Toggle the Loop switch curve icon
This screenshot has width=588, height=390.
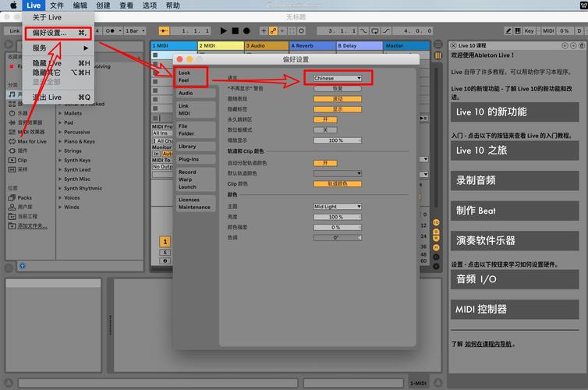(x=374, y=30)
